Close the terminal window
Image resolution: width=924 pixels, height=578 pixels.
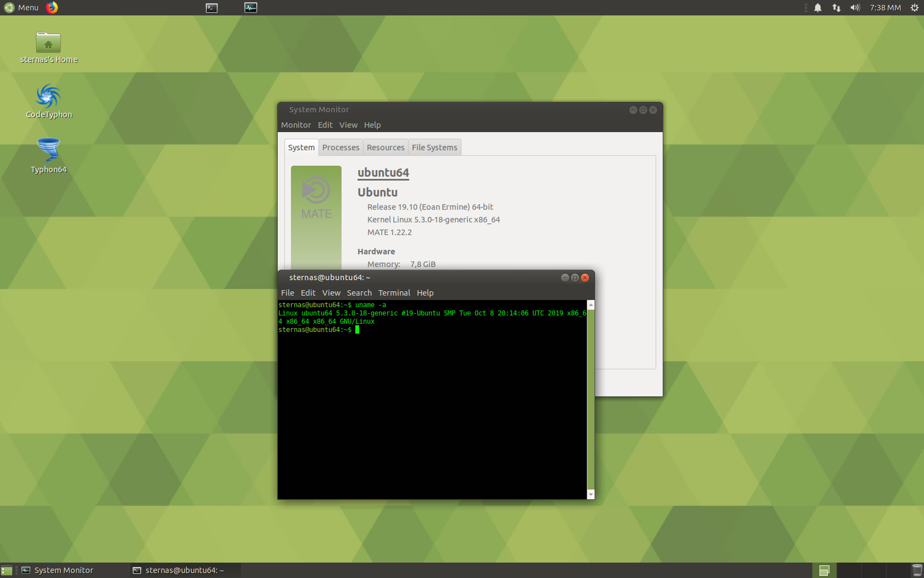[585, 277]
